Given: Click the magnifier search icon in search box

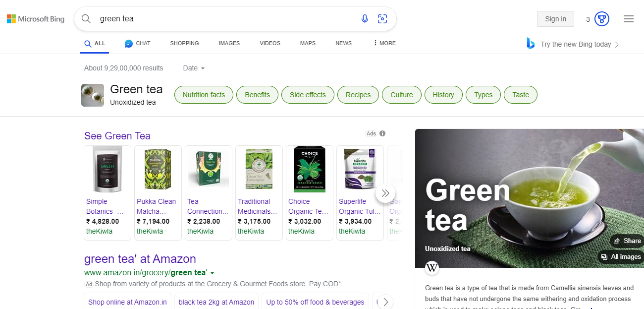Looking at the screenshot, I should [86, 19].
